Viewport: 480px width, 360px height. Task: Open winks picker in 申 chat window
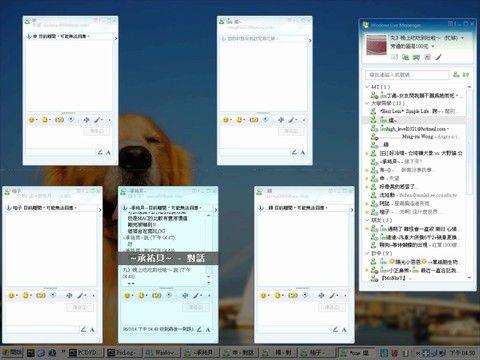pyautogui.click(x=45, y=120)
